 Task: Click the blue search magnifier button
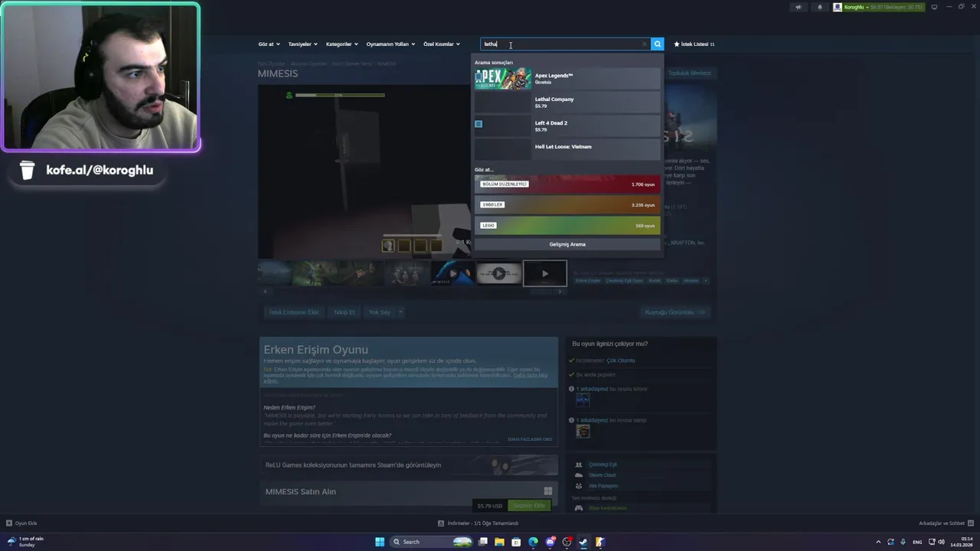[x=657, y=44]
